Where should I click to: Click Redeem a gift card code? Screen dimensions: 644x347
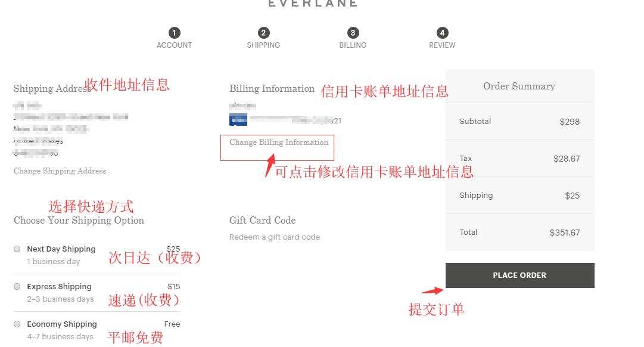(275, 237)
